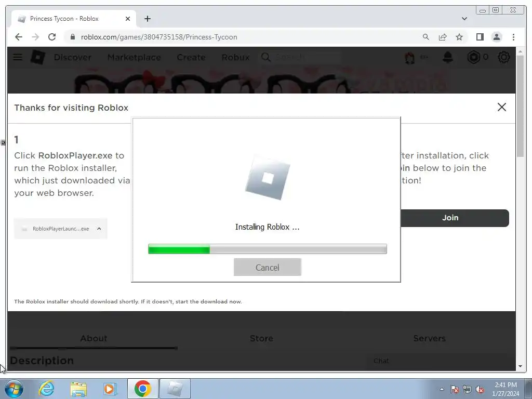The height and width of the screenshot is (399, 532).
Task: Click the taskbar clock 2:41 PM
Action: pyautogui.click(x=506, y=389)
